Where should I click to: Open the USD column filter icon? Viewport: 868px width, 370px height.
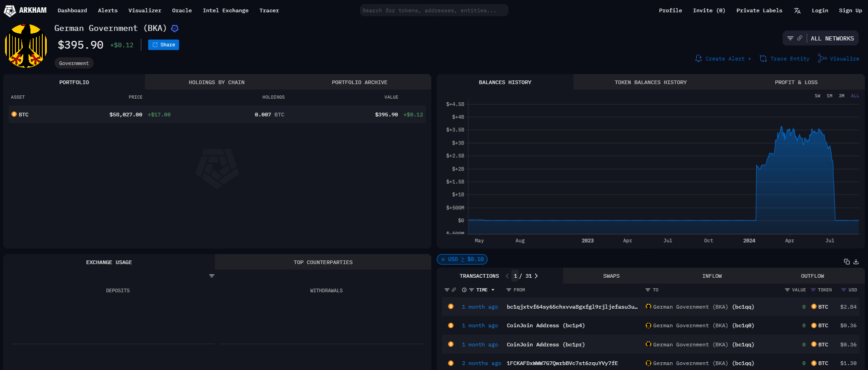pyautogui.click(x=843, y=290)
